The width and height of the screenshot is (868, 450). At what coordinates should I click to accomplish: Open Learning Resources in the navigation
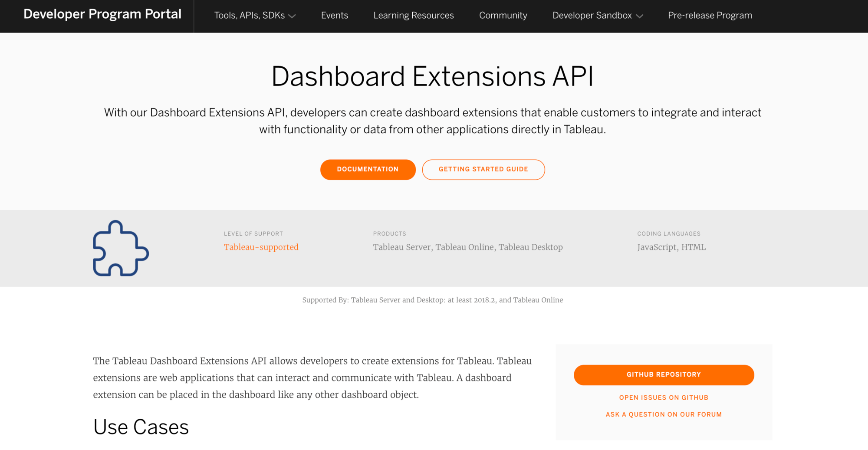point(413,16)
